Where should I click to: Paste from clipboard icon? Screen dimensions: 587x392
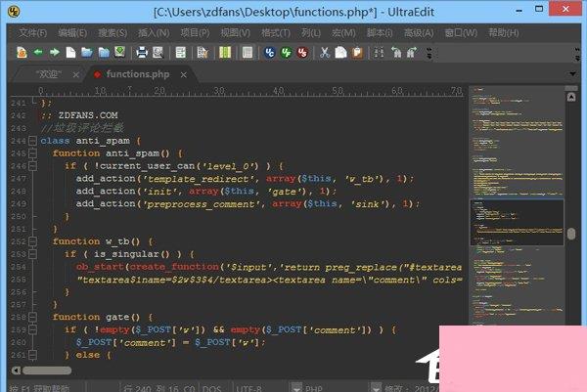[x=357, y=53]
